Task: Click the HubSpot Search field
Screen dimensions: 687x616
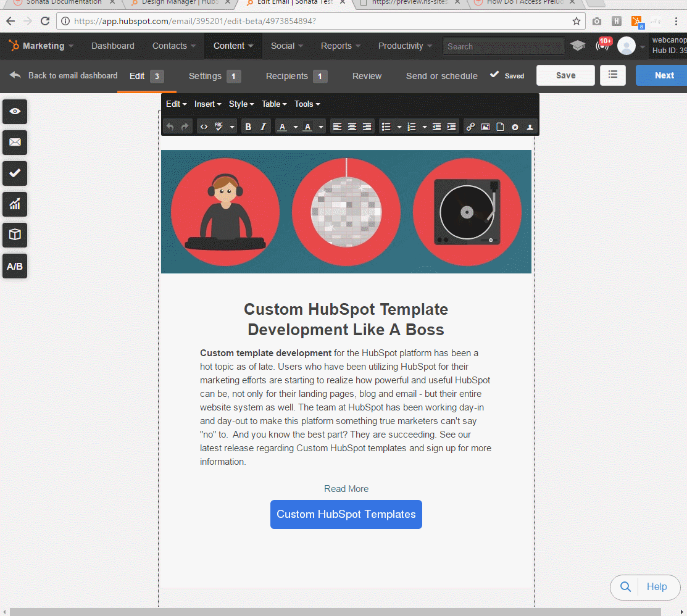Action: (504, 46)
